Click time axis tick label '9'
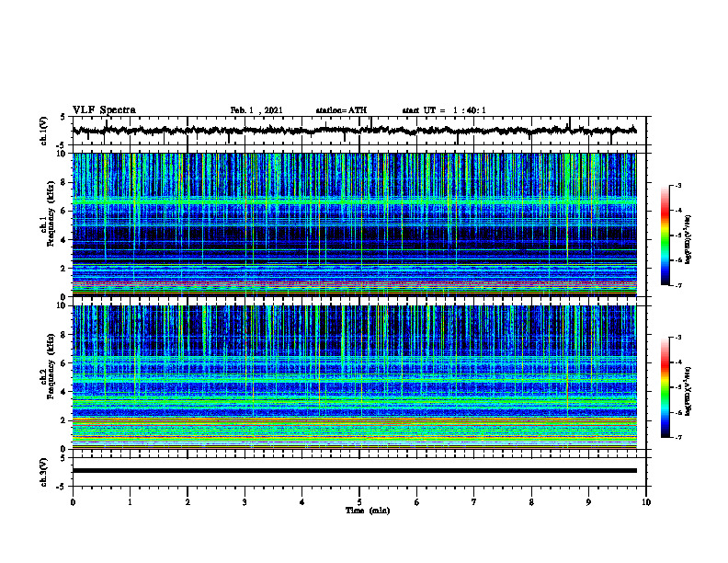The width and height of the screenshot is (728, 563). point(588,502)
